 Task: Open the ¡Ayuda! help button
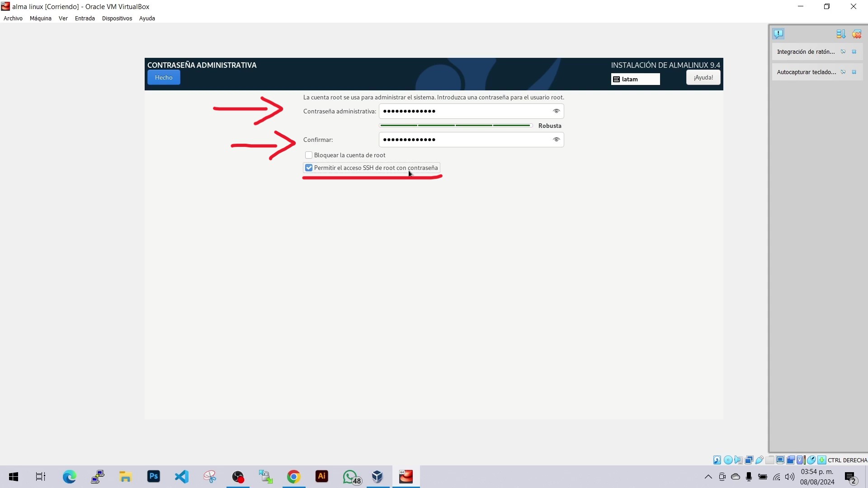coord(703,77)
